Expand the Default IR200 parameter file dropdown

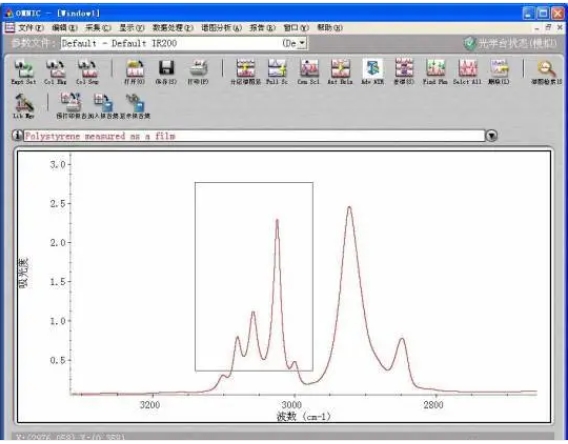[302, 43]
